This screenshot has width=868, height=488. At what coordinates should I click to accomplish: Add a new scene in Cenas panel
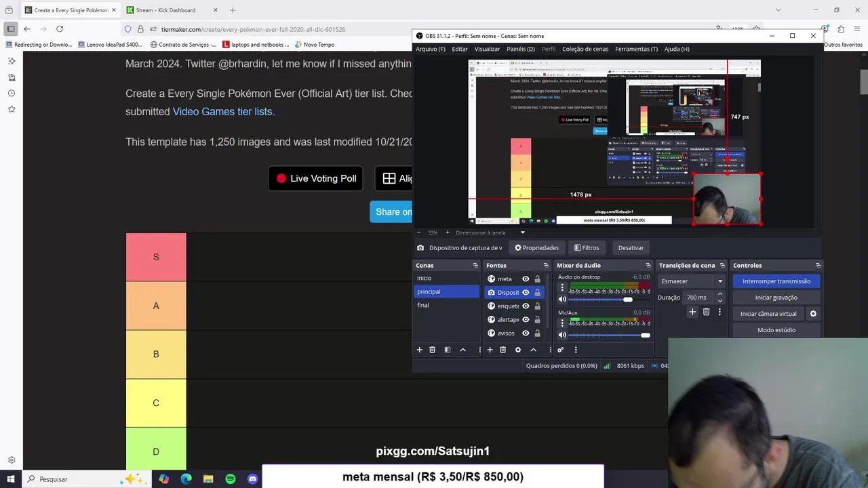[419, 350]
